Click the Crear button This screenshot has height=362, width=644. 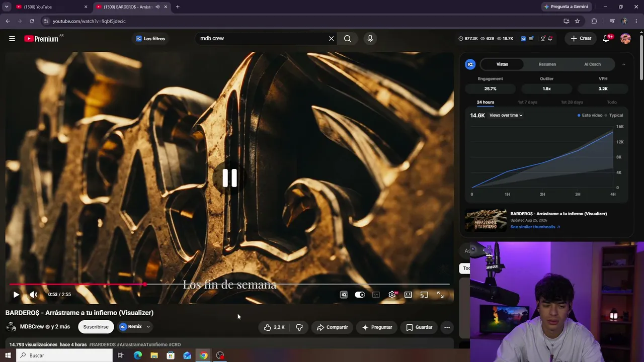tap(581, 39)
